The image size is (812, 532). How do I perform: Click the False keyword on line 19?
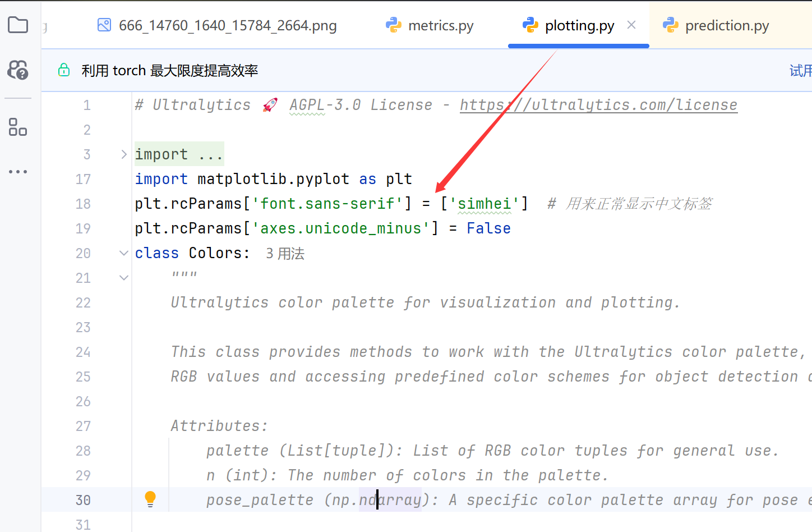(488, 228)
